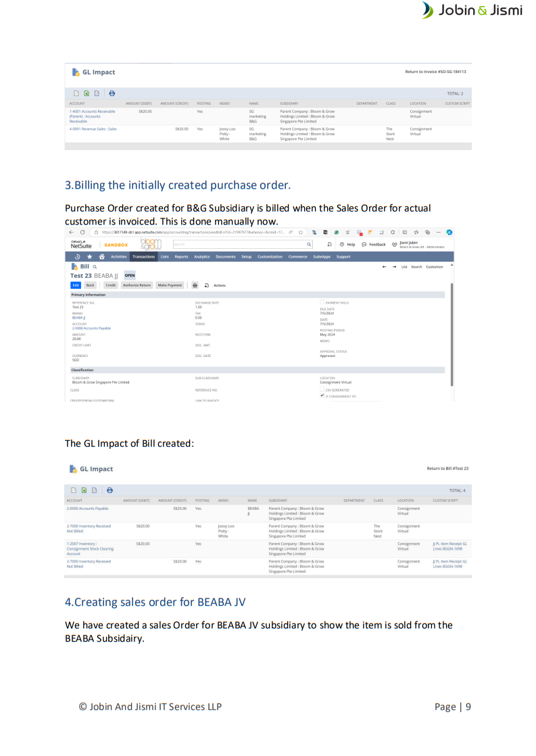The image size is (536, 756).
Task: Click the Credit button
Action: point(111,285)
